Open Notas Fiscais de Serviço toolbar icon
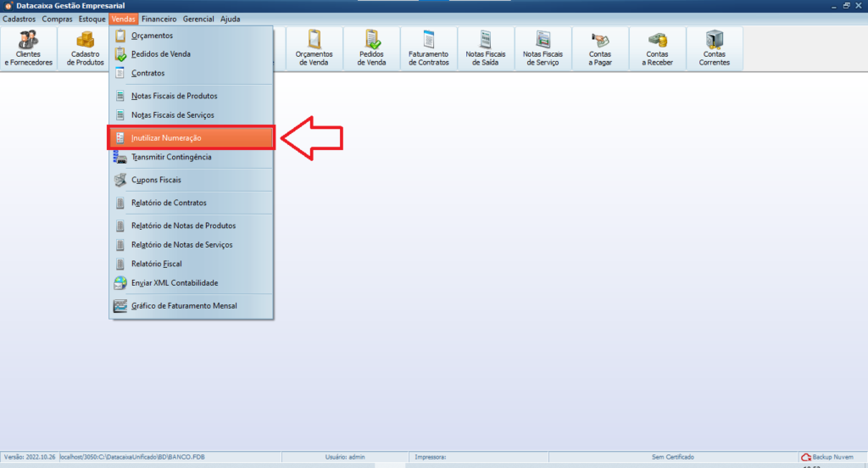 tap(542, 47)
